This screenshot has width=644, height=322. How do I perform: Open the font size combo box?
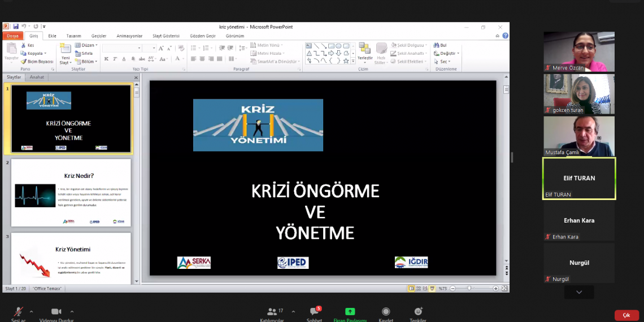(x=150, y=48)
